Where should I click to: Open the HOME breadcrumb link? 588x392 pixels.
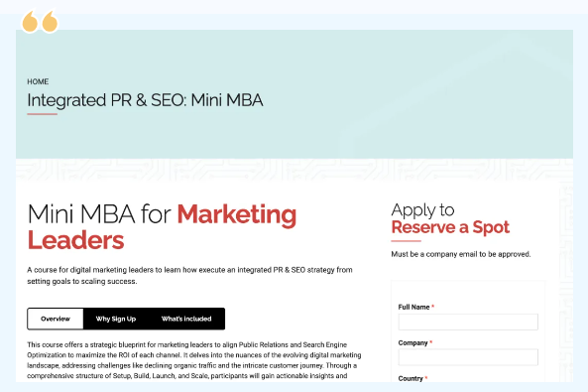click(38, 81)
